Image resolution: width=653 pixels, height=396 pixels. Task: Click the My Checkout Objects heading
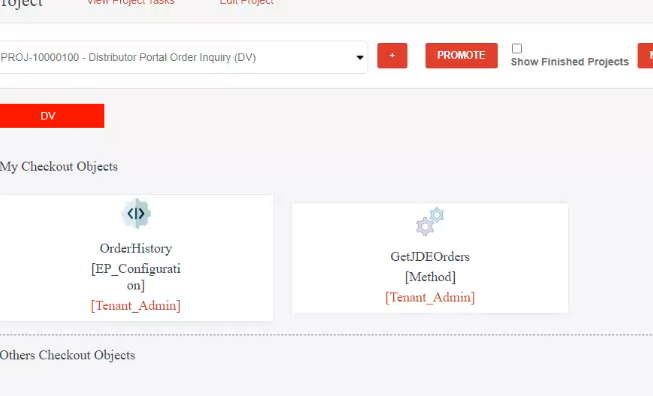[x=59, y=167]
